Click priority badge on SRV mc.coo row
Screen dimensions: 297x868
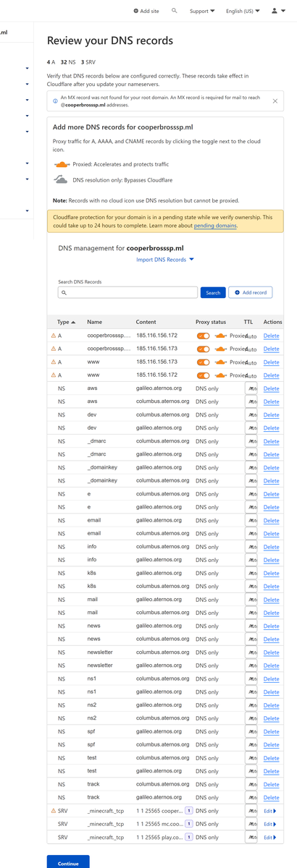click(189, 824)
